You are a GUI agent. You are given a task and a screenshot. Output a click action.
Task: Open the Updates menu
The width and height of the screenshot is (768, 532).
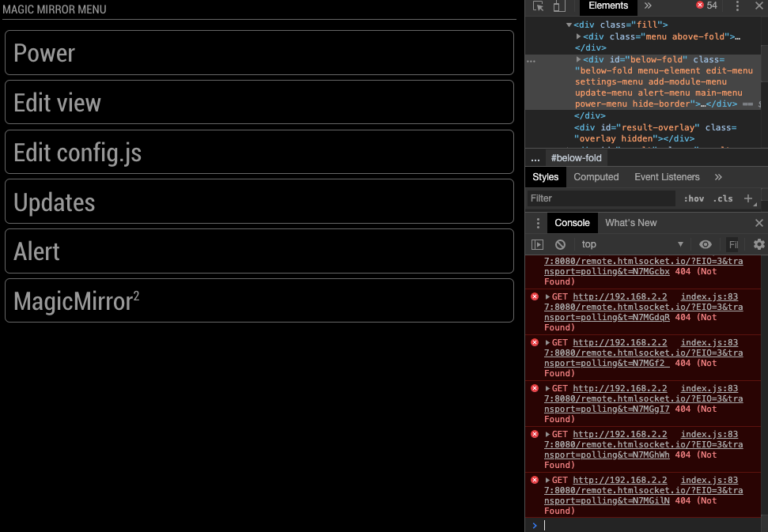click(x=259, y=202)
